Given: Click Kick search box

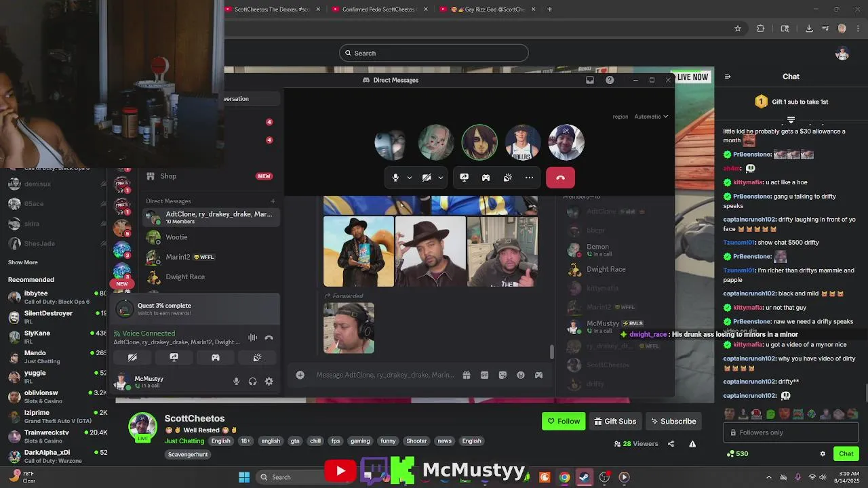Looking at the screenshot, I should pyautogui.click(x=434, y=53).
